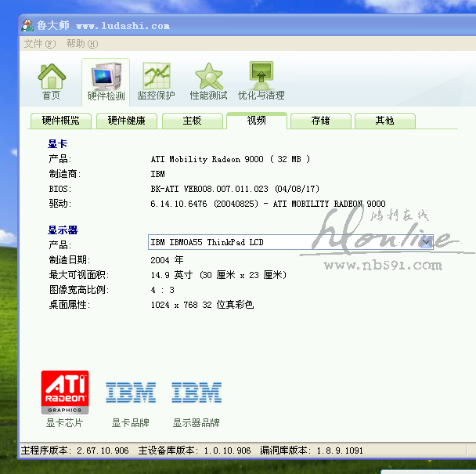Click the 鲁大师 title bar app icon
Viewport: 476px width, 474px height.
(27, 25)
